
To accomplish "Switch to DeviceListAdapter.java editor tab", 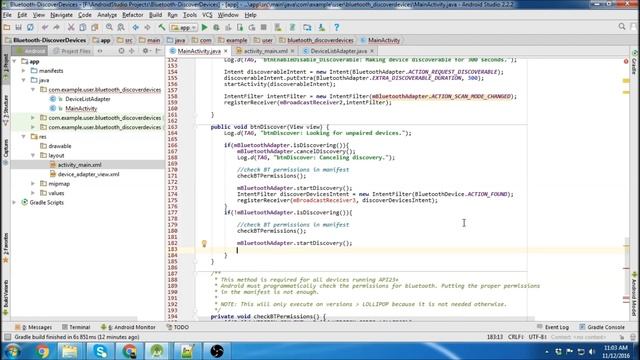I will point(338,51).
